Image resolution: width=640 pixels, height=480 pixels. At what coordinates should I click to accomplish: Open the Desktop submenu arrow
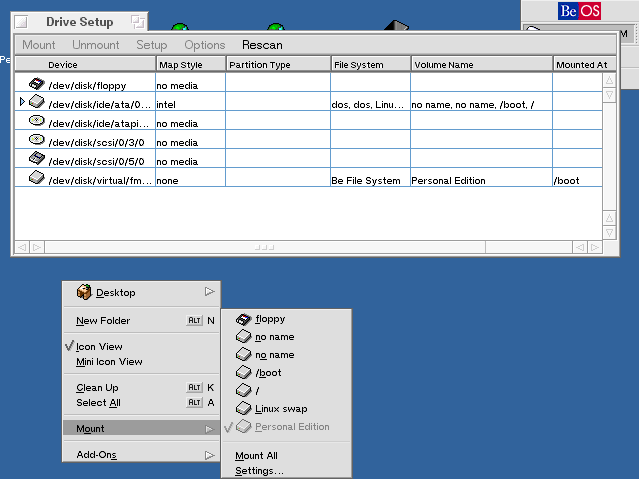209,292
